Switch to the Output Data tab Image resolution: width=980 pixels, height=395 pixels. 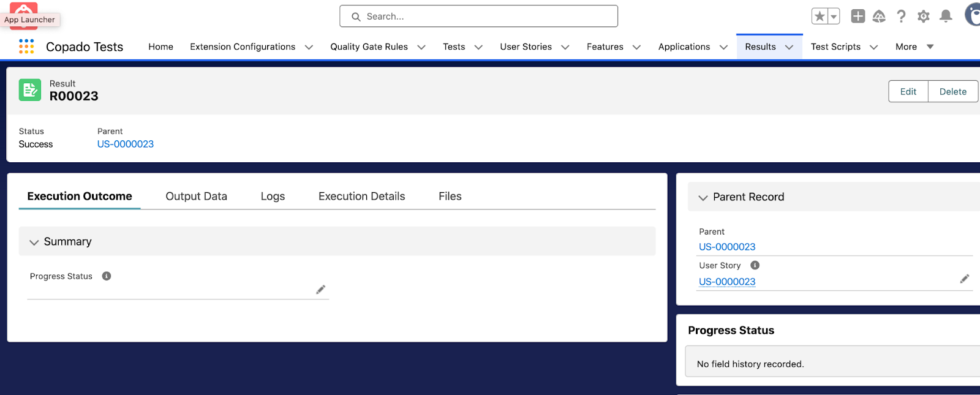tap(196, 196)
